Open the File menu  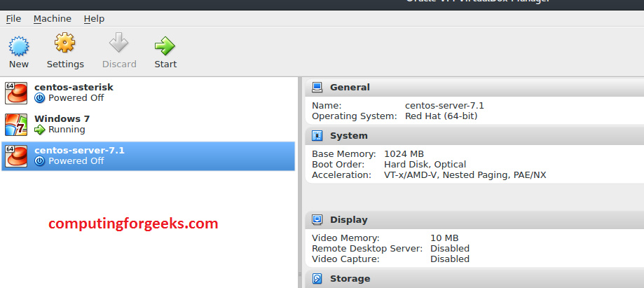pos(13,18)
